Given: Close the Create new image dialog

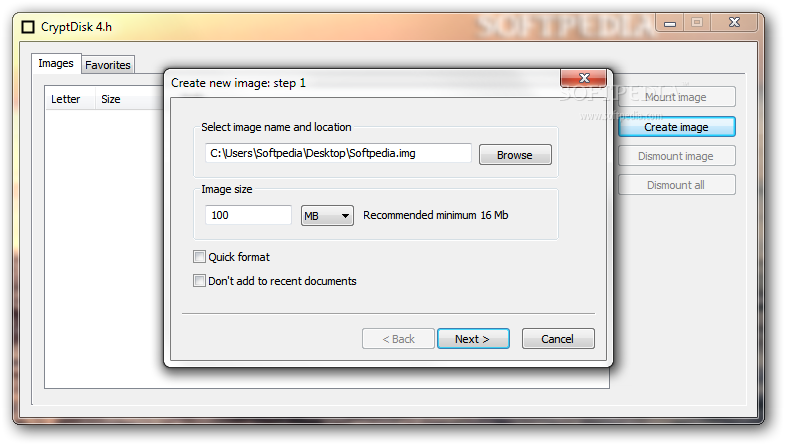Looking at the screenshot, I should tap(584, 78).
